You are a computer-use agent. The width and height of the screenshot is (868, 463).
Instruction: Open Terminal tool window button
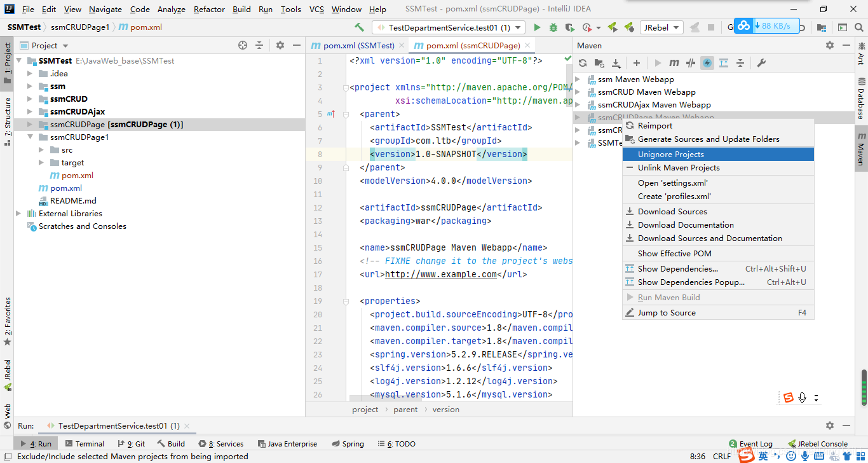(84, 443)
